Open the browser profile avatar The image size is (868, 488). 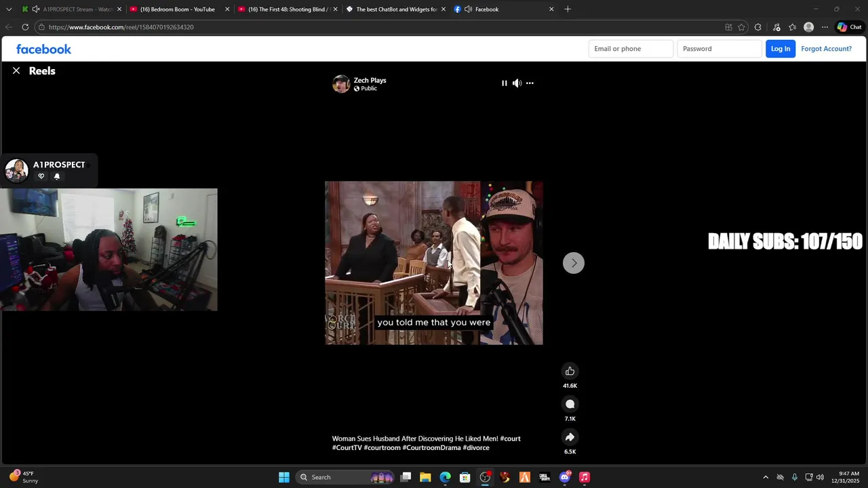808,27
